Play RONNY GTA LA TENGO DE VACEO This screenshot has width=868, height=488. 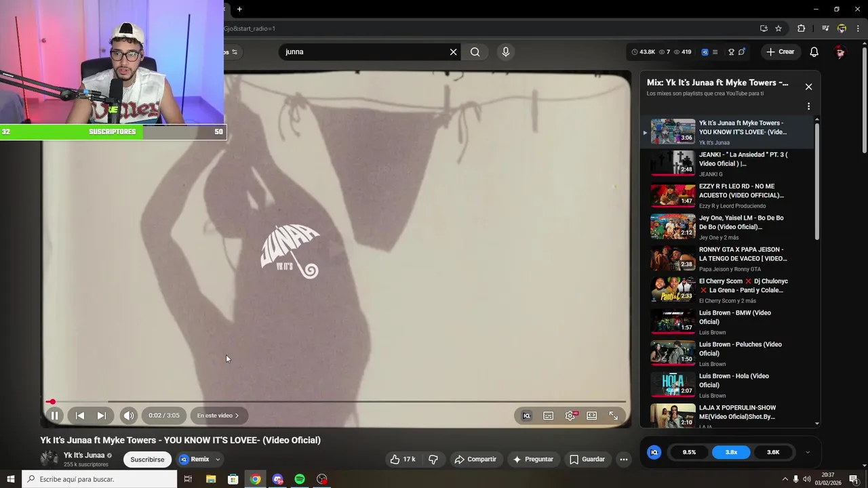click(x=727, y=259)
